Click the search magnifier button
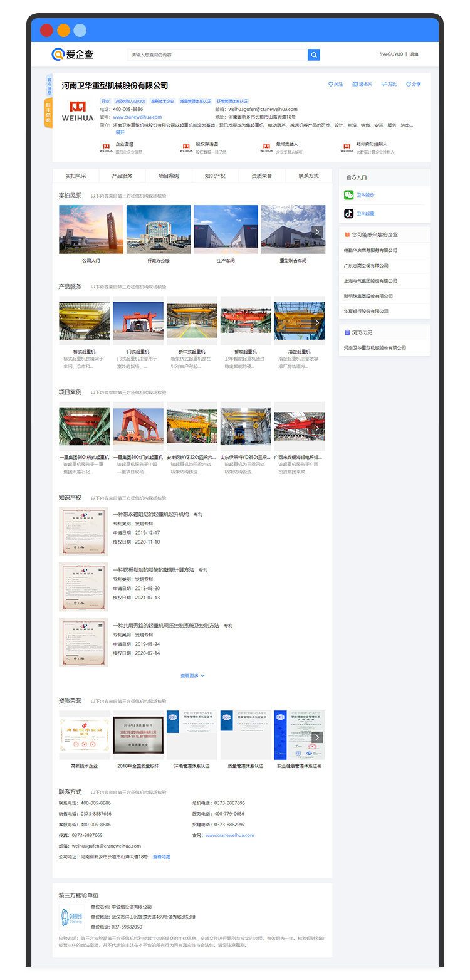 (x=314, y=55)
